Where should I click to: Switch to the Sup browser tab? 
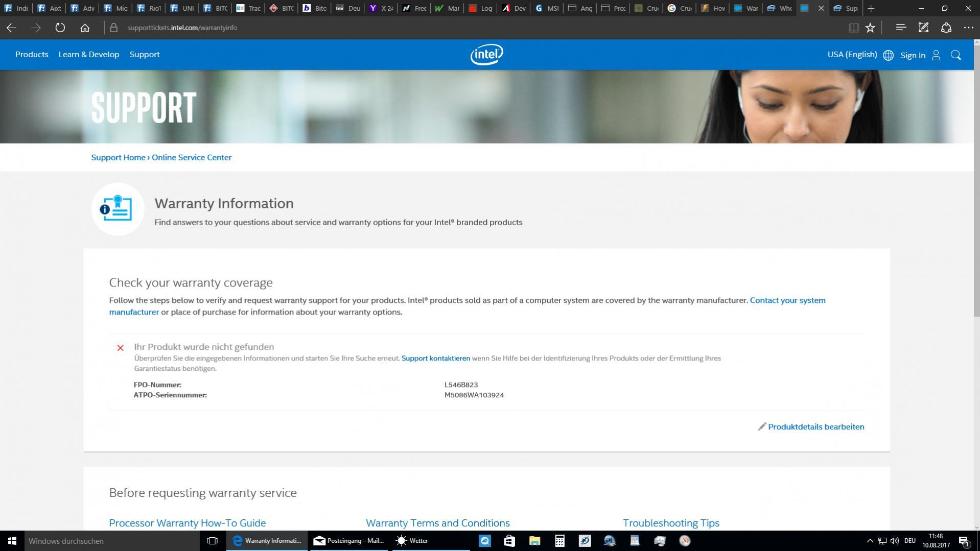pyautogui.click(x=846, y=8)
